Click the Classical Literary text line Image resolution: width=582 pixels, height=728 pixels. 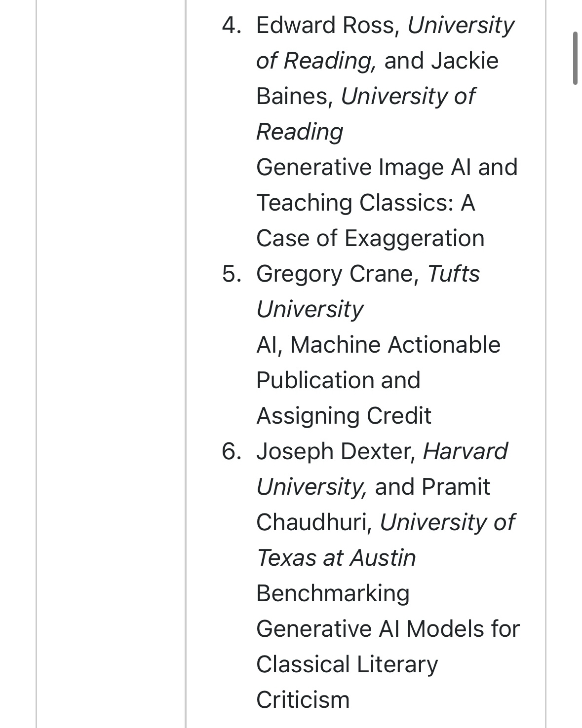tap(347, 664)
